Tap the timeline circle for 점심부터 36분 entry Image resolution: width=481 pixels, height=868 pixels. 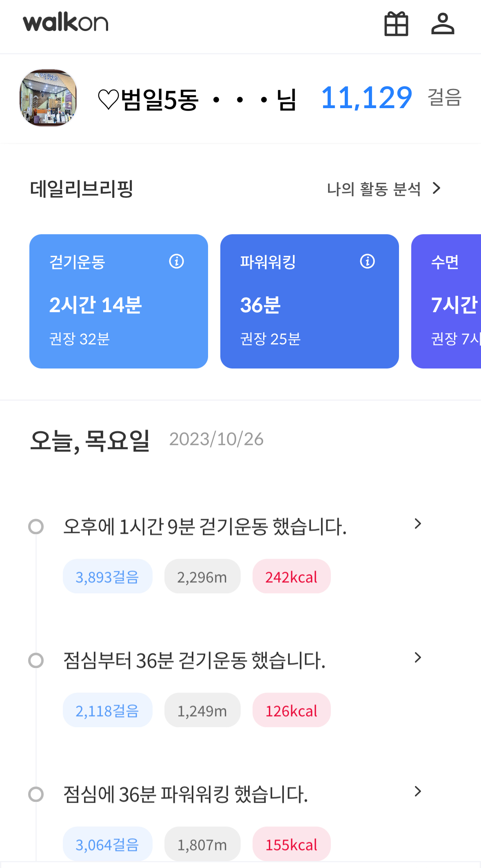coord(36,660)
